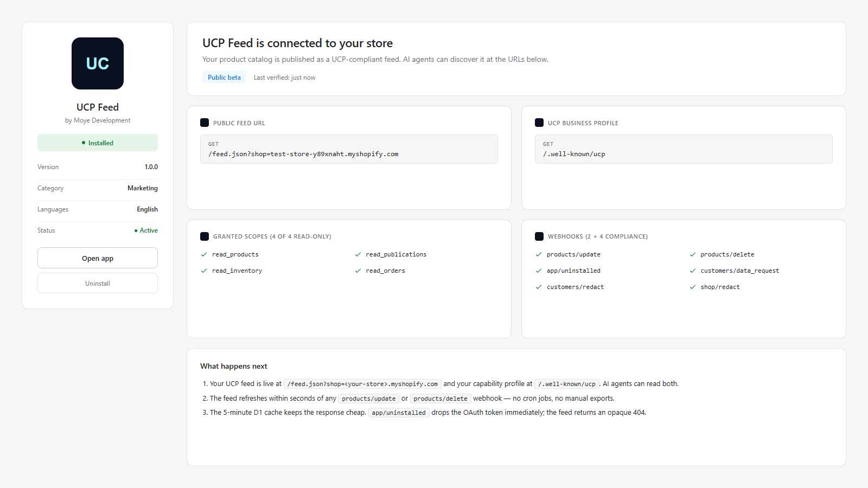
Task: Click the app/uninstalled code snippet in step three
Action: [x=399, y=413]
